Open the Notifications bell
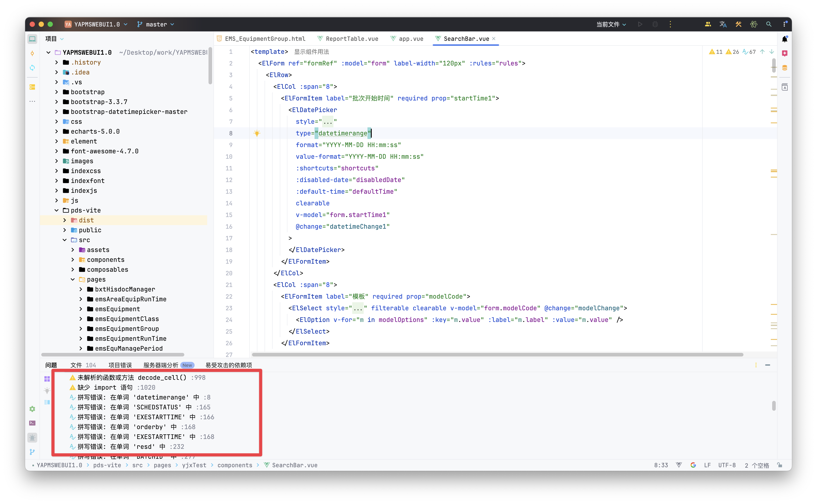This screenshot has height=504, width=817. 785,39
